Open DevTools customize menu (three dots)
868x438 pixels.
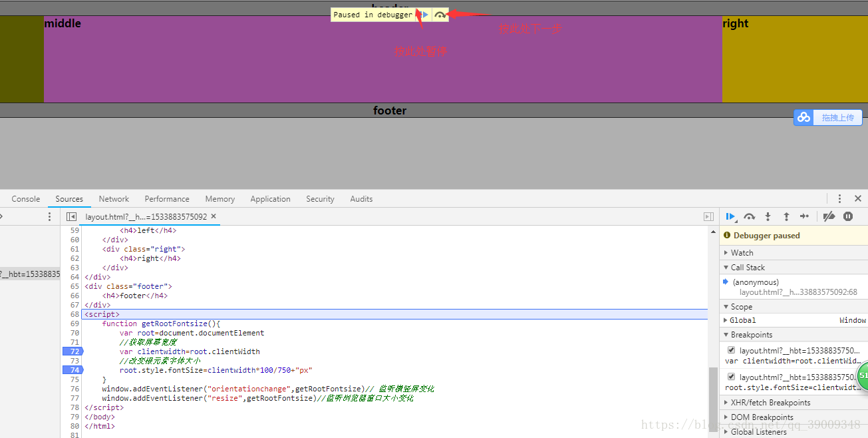click(x=839, y=198)
